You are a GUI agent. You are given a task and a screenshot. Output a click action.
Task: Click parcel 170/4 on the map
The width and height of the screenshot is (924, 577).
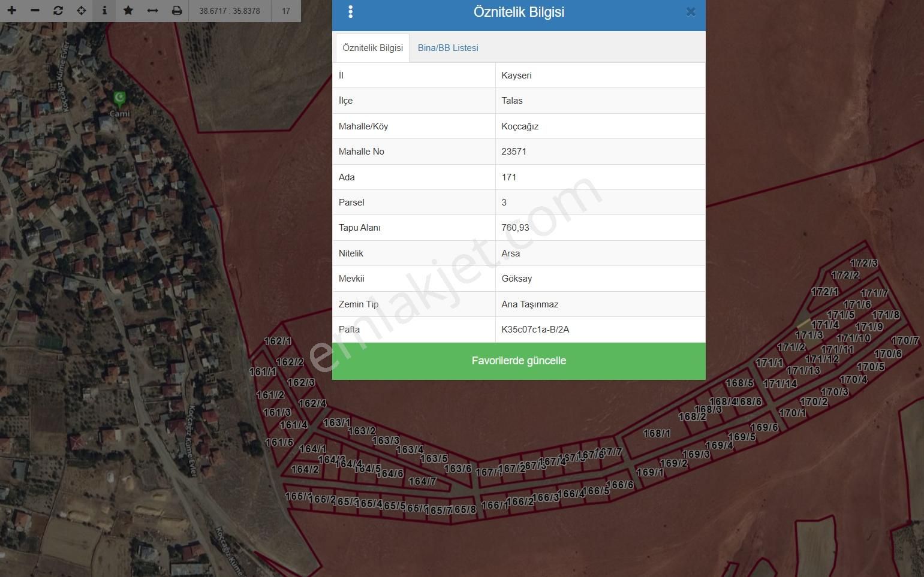(853, 379)
